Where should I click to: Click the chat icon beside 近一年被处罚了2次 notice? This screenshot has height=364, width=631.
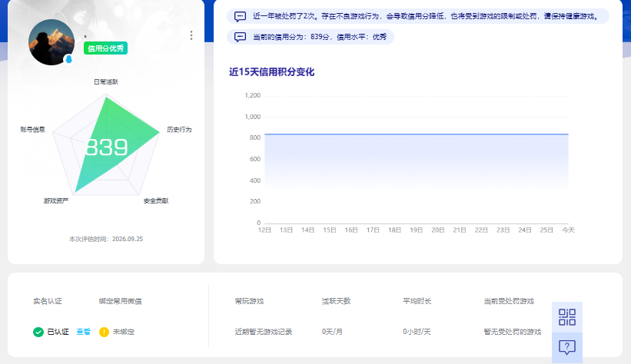click(240, 16)
